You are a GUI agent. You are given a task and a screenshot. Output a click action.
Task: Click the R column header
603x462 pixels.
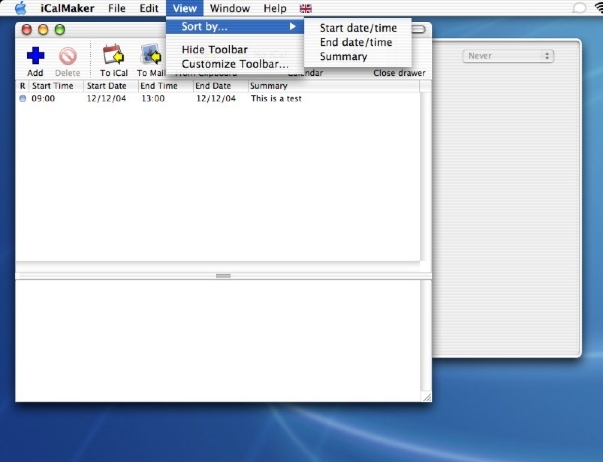point(22,86)
